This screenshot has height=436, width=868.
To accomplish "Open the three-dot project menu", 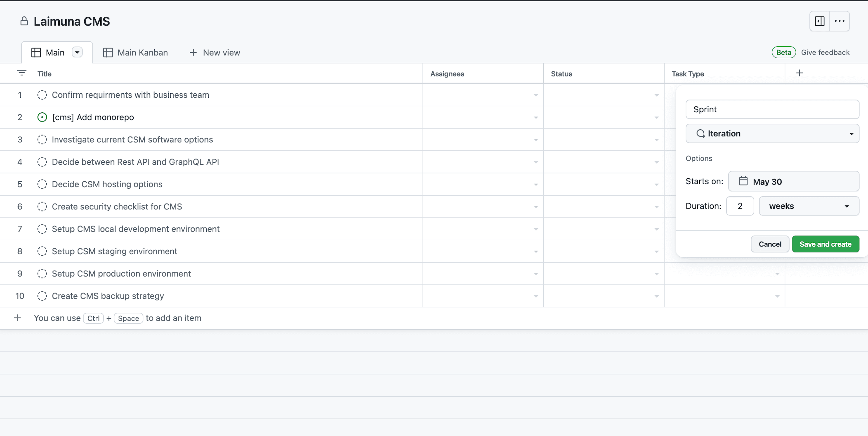I will pyautogui.click(x=839, y=21).
